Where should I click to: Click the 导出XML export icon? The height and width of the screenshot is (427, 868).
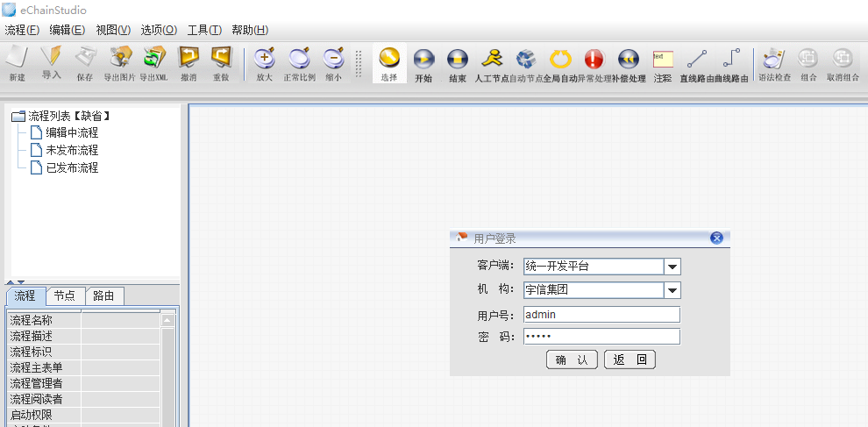(x=154, y=61)
